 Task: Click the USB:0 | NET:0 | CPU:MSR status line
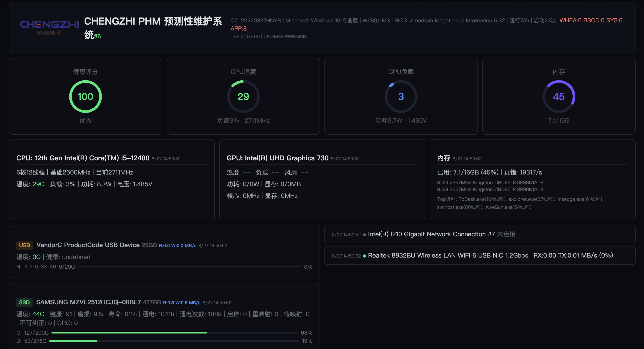point(268,37)
